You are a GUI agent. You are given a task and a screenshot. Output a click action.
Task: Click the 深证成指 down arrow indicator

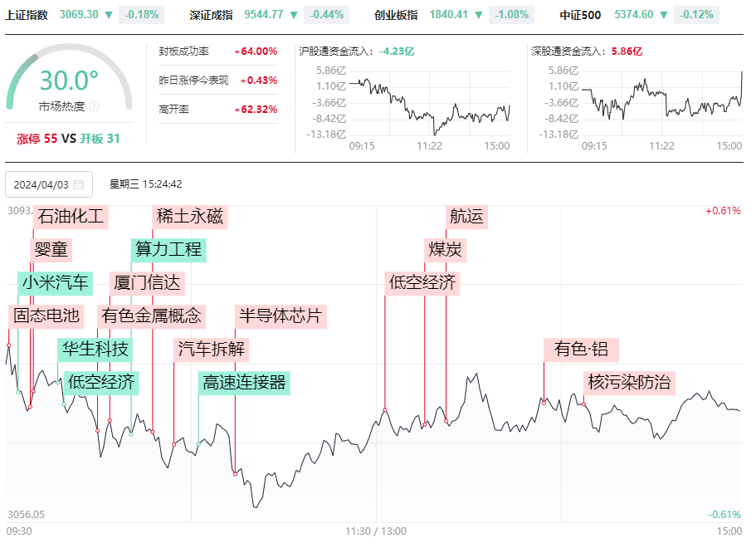click(294, 15)
